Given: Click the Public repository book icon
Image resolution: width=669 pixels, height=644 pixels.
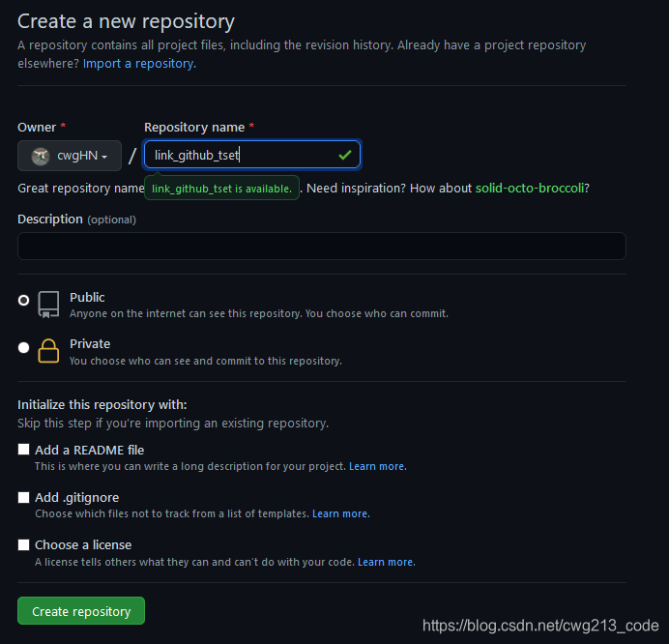Looking at the screenshot, I should click(x=48, y=305).
